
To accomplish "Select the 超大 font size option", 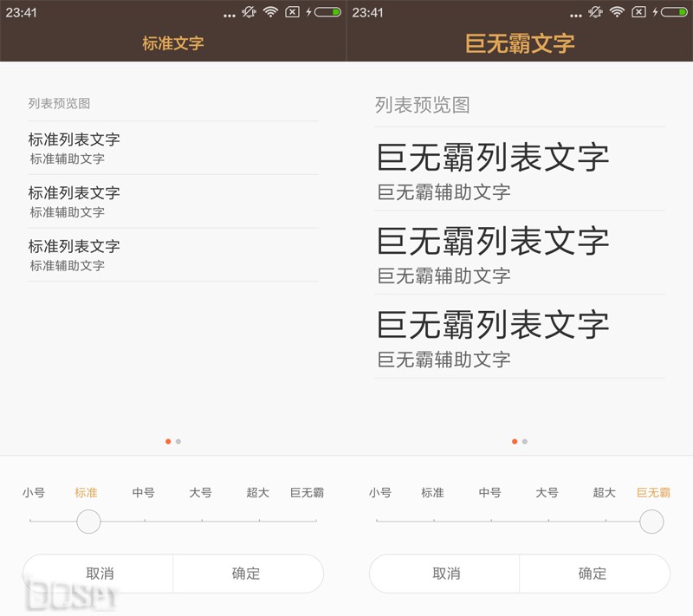I will tap(258, 492).
